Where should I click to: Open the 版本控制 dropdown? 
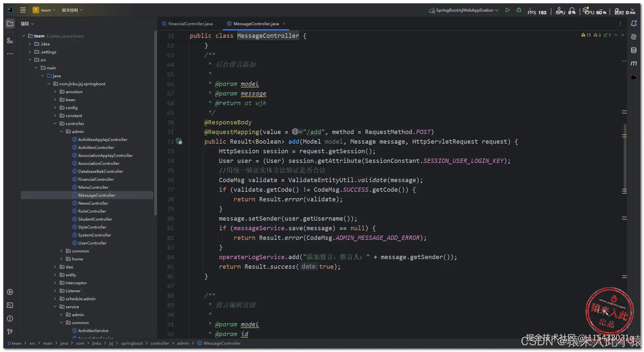72,10
